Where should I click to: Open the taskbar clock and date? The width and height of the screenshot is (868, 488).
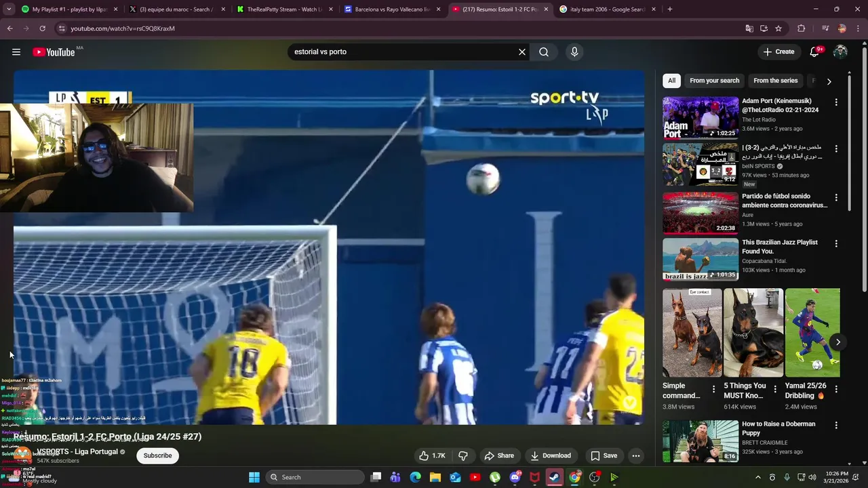click(x=837, y=477)
